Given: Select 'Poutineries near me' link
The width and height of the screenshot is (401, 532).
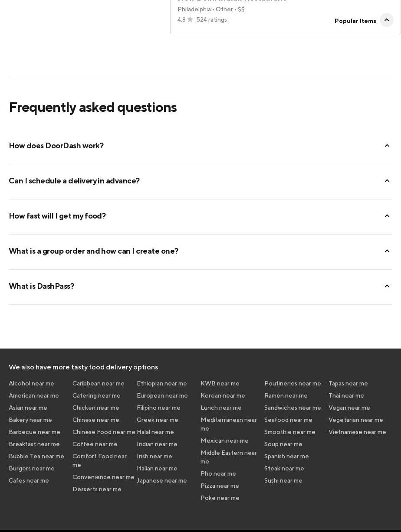Looking at the screenshot, I should pos(293,383).
